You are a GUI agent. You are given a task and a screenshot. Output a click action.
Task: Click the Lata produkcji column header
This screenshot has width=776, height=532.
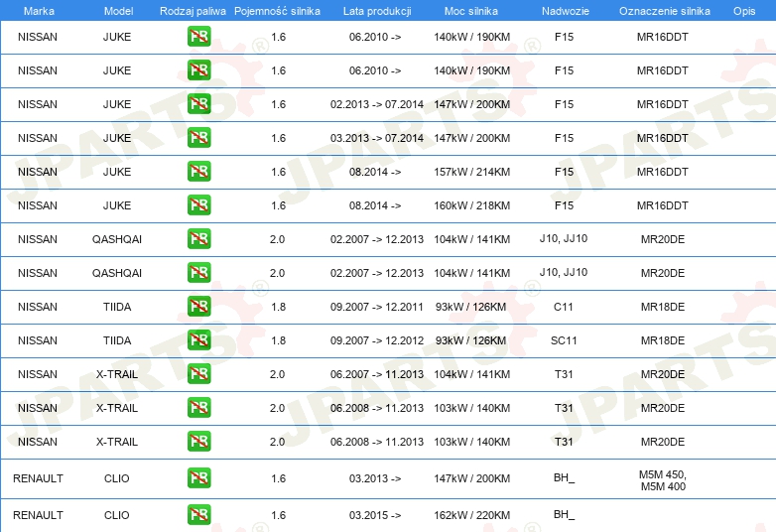point(377,11)
